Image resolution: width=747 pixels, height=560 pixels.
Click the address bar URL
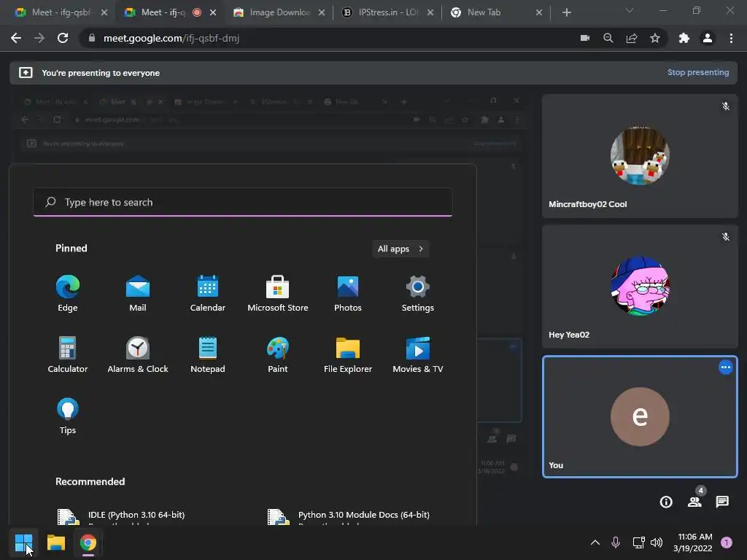[x=171, y=38]
